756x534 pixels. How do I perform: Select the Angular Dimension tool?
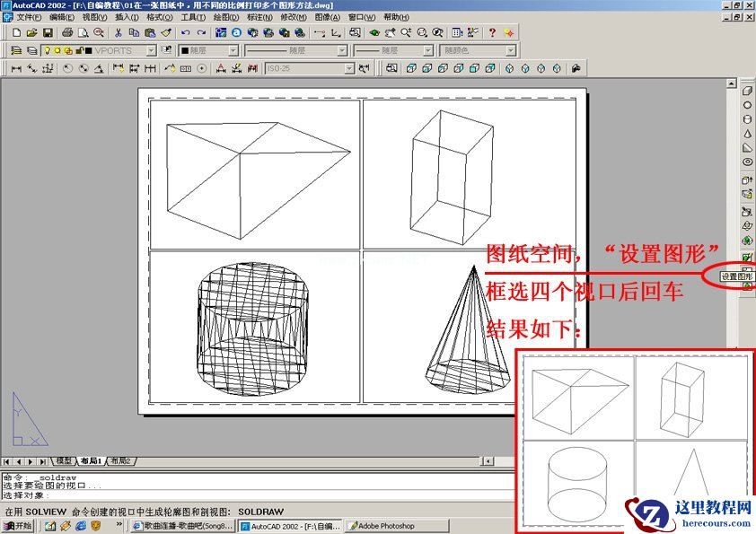99,68
